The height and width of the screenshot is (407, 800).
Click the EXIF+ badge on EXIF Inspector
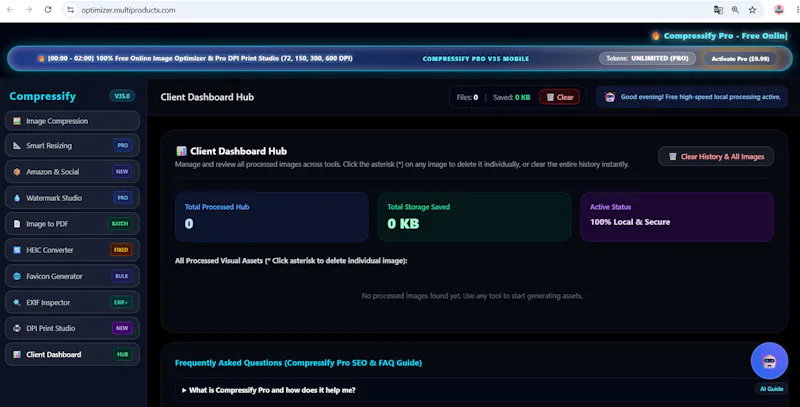[121, 302]
